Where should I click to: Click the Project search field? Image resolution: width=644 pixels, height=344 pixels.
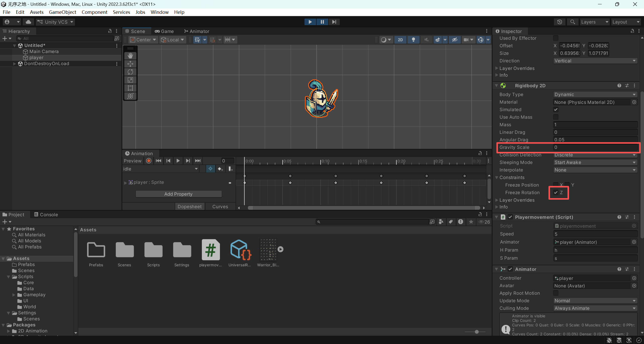pos(372,222)
